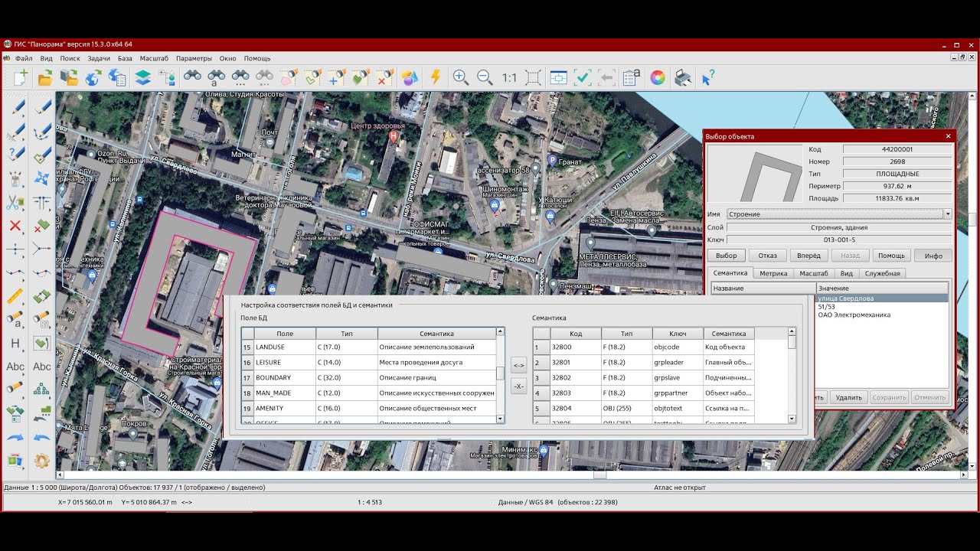Click the 3D shapes sphere icon
The image size is (980, 551).
(410, 77)
